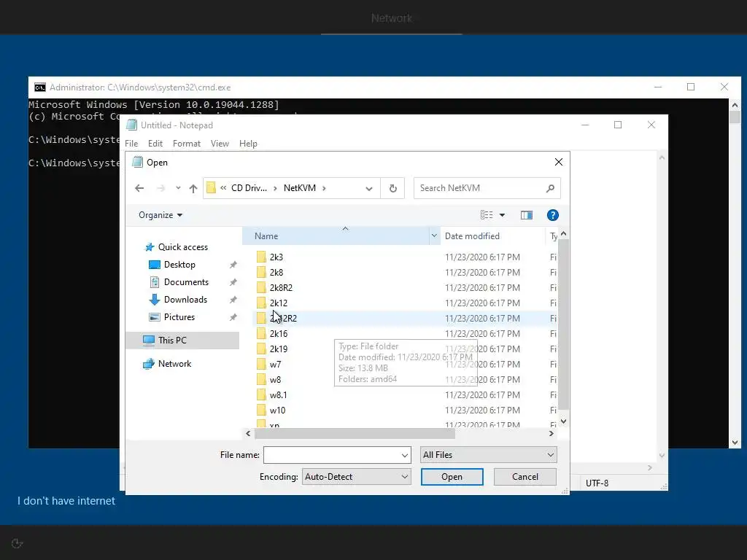Sort by Date modified column

point(492,236)
